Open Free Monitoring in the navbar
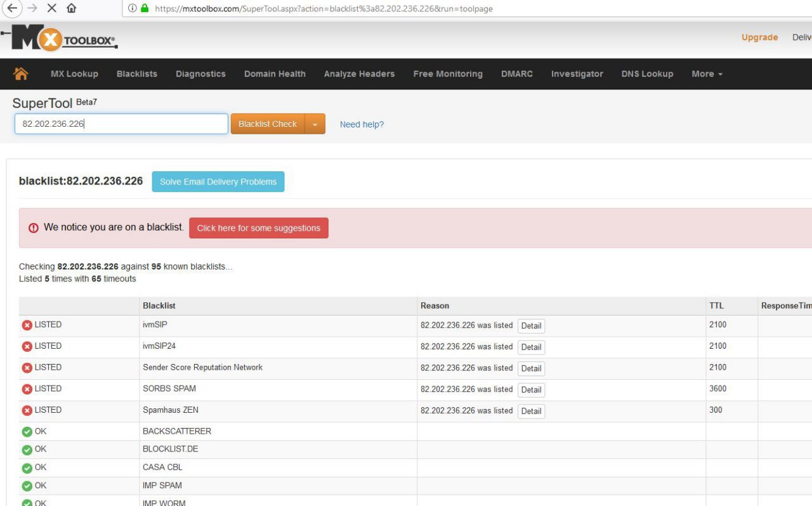 tap(448, 74)
